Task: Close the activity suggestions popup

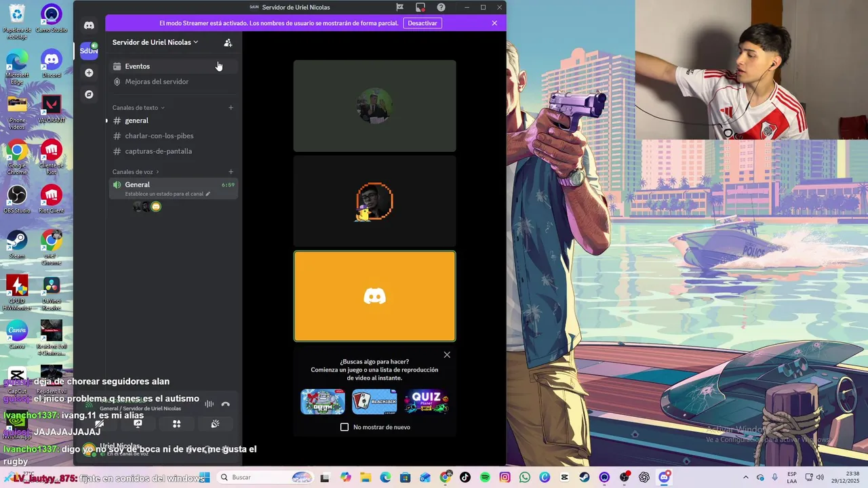Action: coord(447,354)
